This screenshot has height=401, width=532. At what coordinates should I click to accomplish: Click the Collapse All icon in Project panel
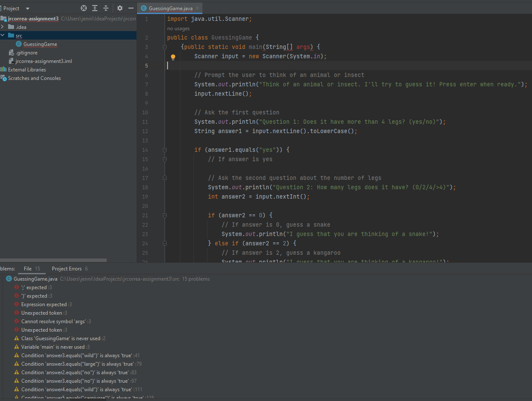106,8
